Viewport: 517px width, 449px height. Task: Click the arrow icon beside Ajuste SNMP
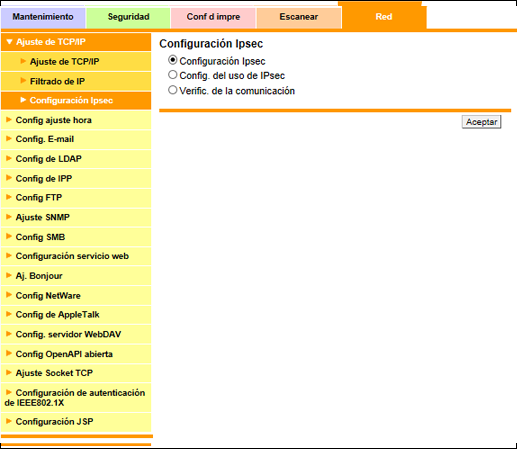[x=9, y=217]
